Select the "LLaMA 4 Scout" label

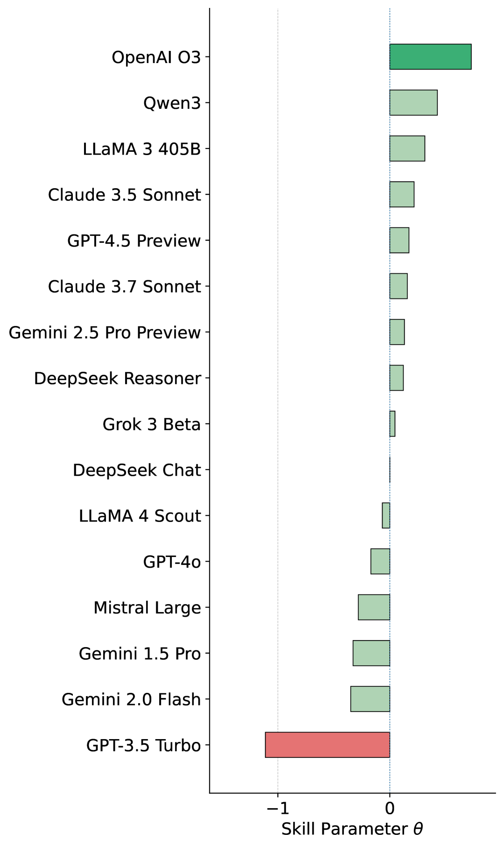pyautogui.click(x=140, y=516)
